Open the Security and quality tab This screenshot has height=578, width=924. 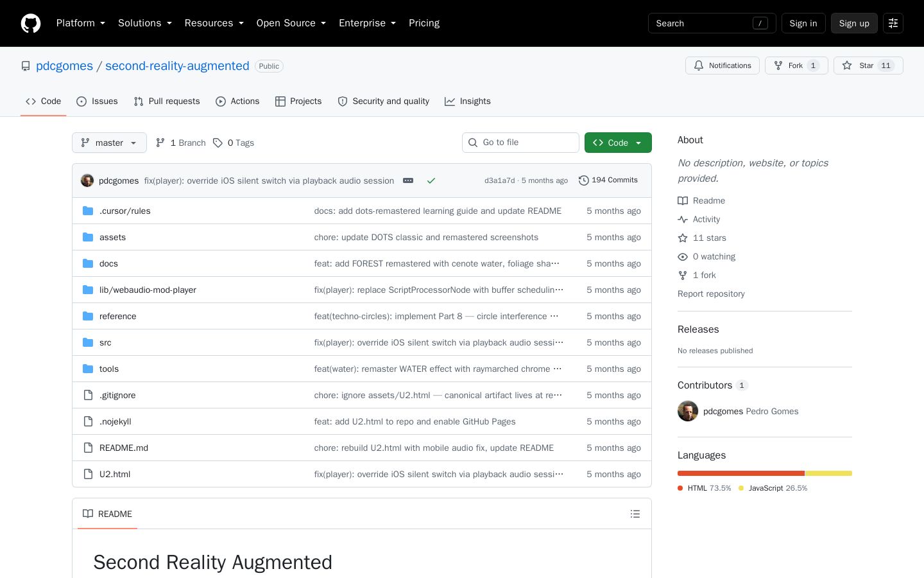tap(383, 101)
